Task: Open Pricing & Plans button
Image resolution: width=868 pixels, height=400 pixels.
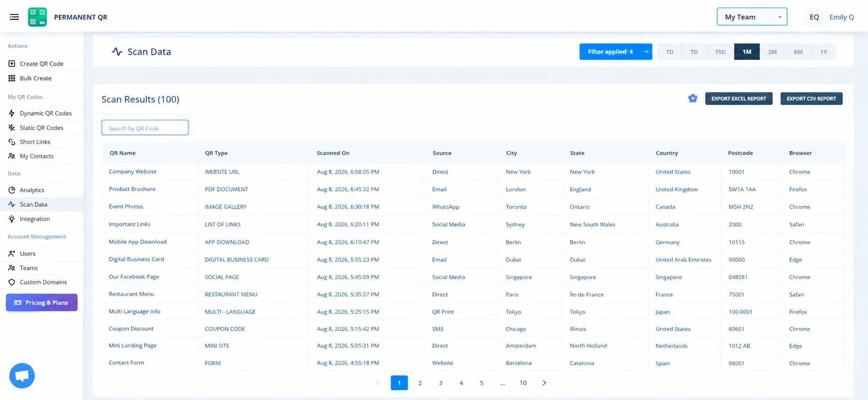Action: tap(42, 303)
